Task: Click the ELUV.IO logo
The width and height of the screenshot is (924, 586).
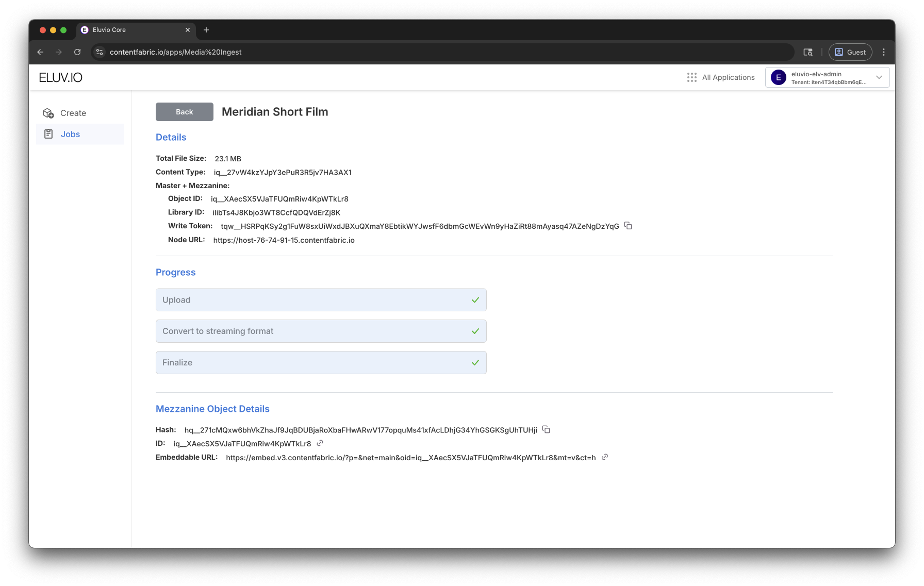Action: (61, 77)
